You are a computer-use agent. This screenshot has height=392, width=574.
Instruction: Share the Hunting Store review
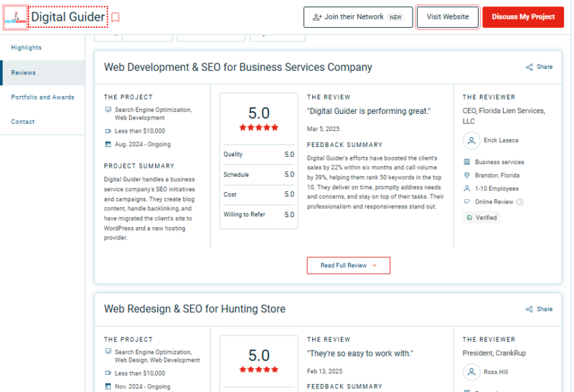pos(539,310)
